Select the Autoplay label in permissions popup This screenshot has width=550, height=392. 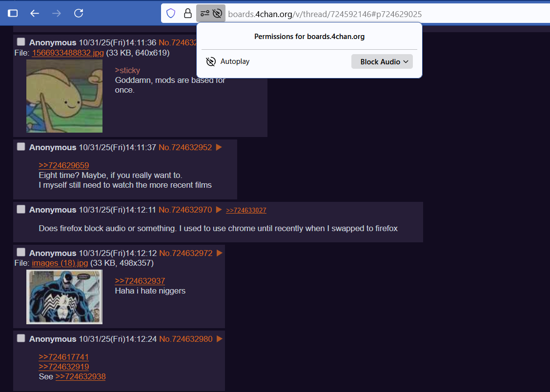(x=235, y=61)
